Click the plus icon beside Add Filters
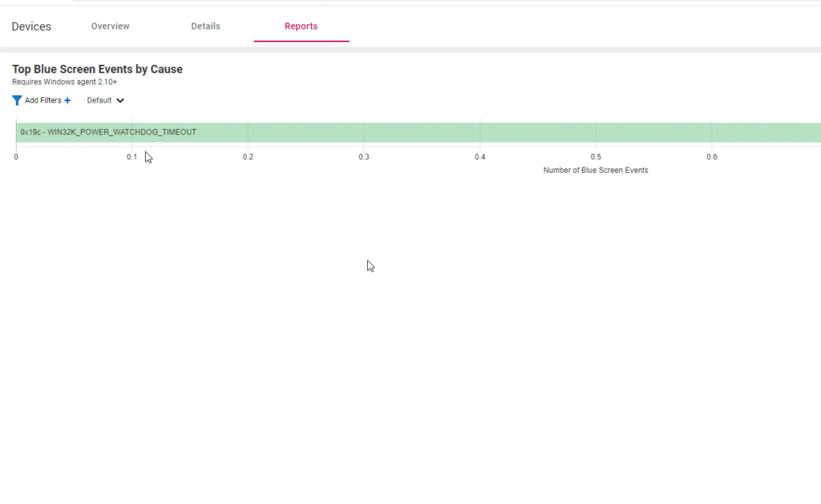This screenshot has width=821, height=504. click(67, 101)
